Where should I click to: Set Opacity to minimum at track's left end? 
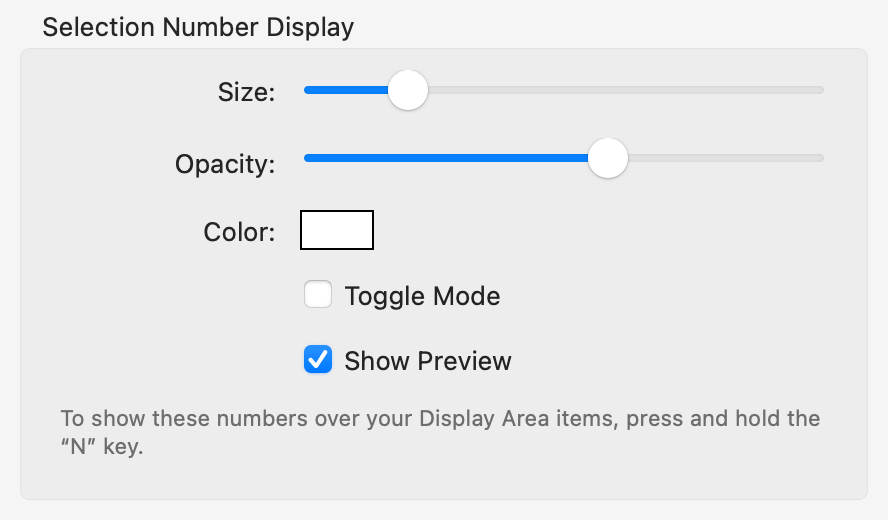[306, 158]
